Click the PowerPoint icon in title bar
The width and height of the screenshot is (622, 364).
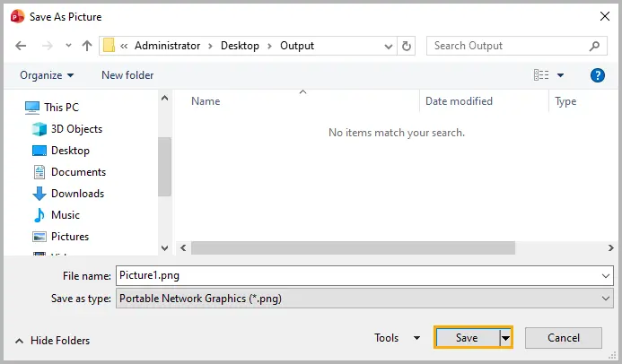17,17
